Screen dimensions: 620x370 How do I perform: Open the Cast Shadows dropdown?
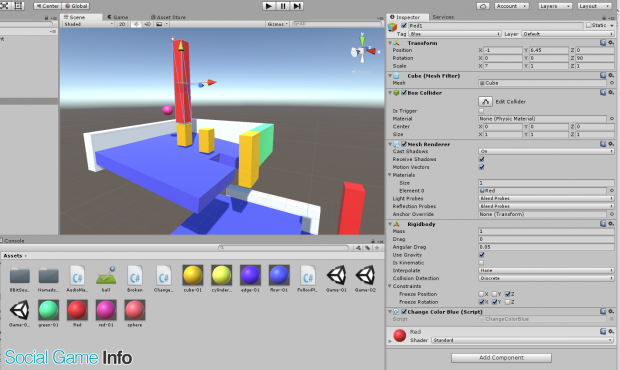pyautogui.click(x=546, y=151)
